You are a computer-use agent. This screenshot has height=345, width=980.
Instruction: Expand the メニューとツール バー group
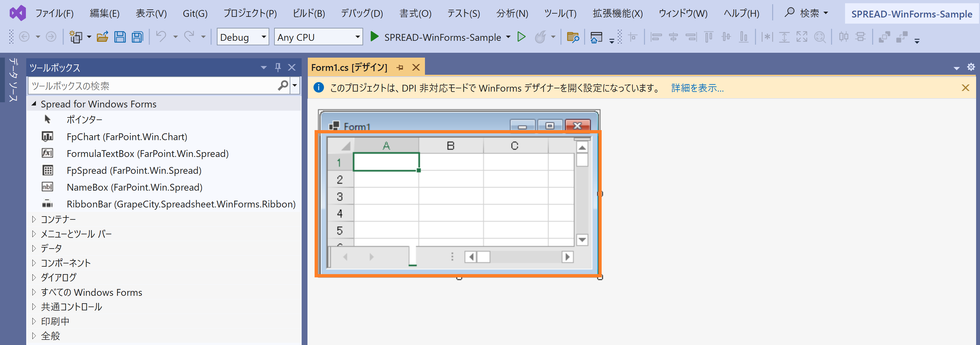pos(34,234)
